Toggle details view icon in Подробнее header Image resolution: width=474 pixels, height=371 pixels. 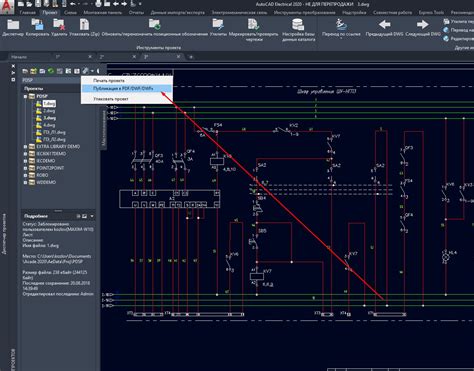click(79, 216)
